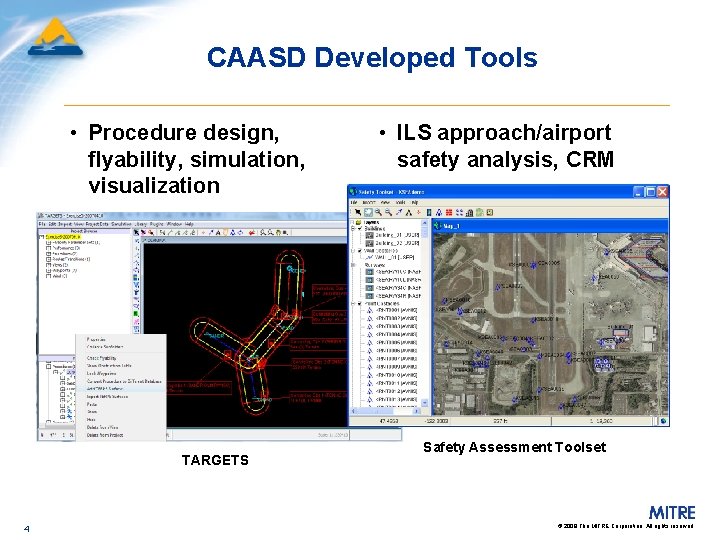Click the yellow square icon ending Safety Toolset toolbar
Screen dimensions: 720x540
click(x=489, y=212)
